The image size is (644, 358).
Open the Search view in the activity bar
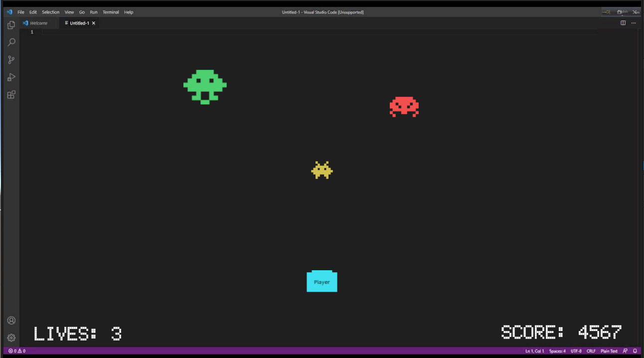pos(11,42)
